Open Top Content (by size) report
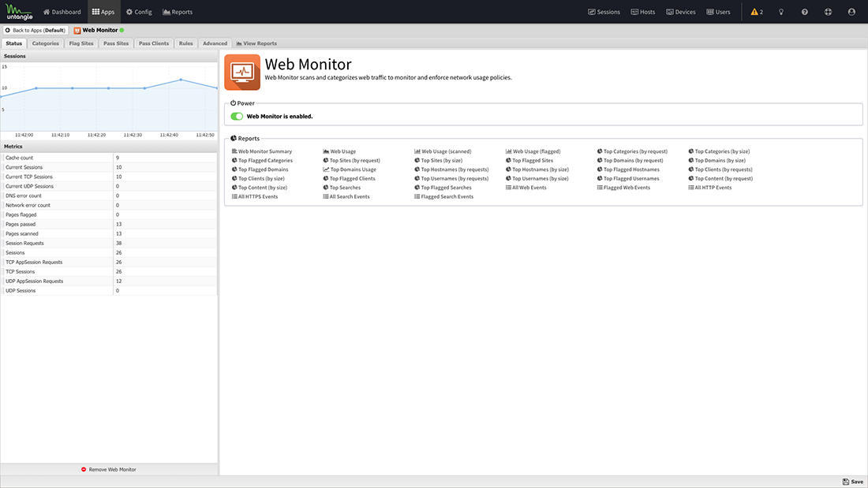 [x=259, y=188]
